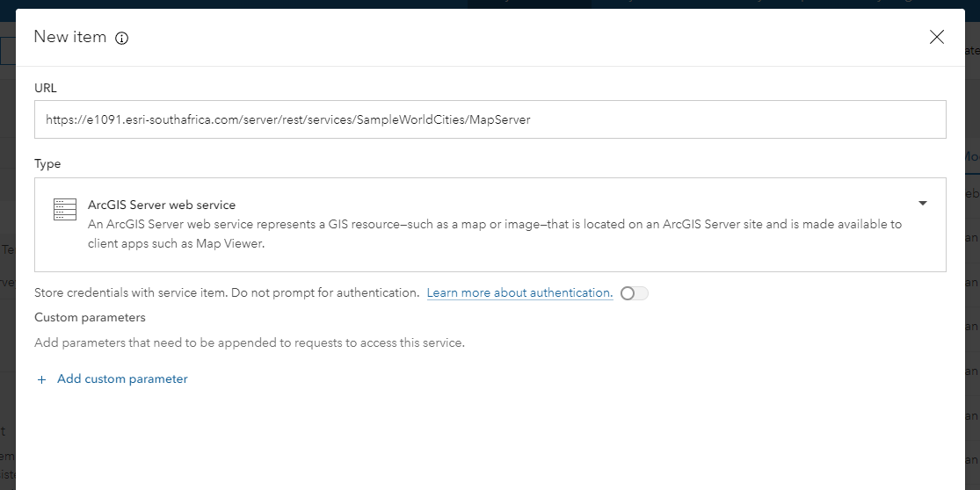Click the Add parameters description text
The width and height of the screenshot is (980, 490).
[x=249, y=342]
